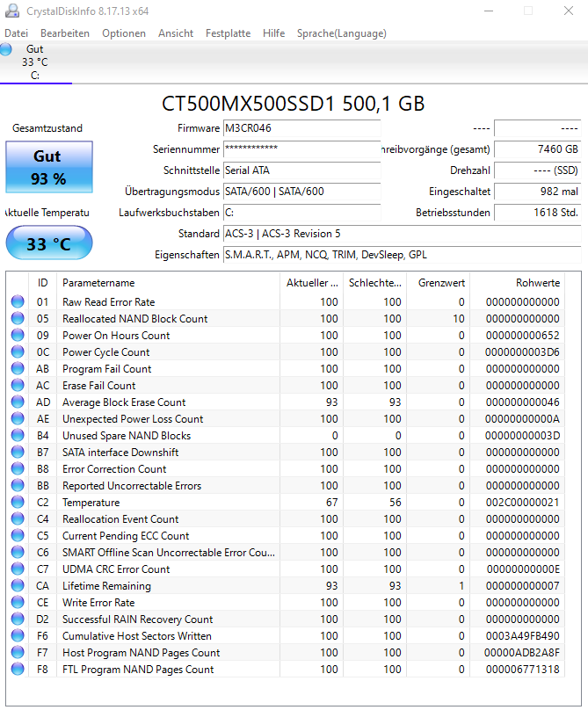588x710 pixels.
Task: Select the Unused Spare NAND Blocks row
Action: click(x=286, y=435)
